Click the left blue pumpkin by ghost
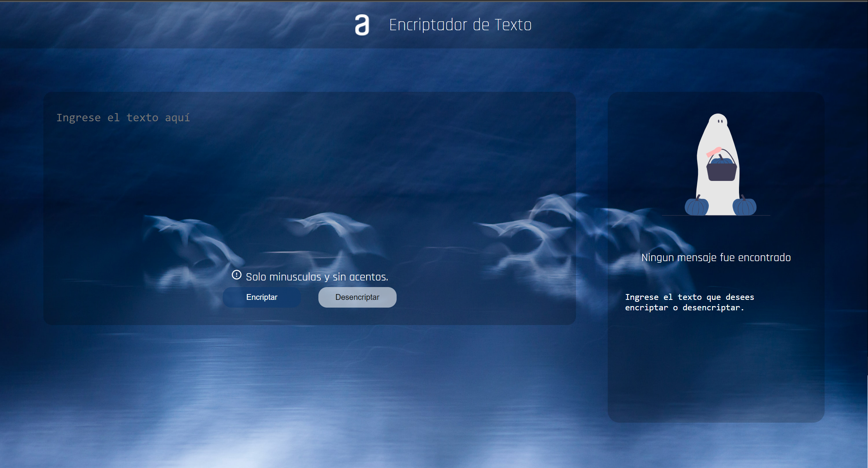Image resolution: width=868 pixels, height=468 pixels. [696, 206]
